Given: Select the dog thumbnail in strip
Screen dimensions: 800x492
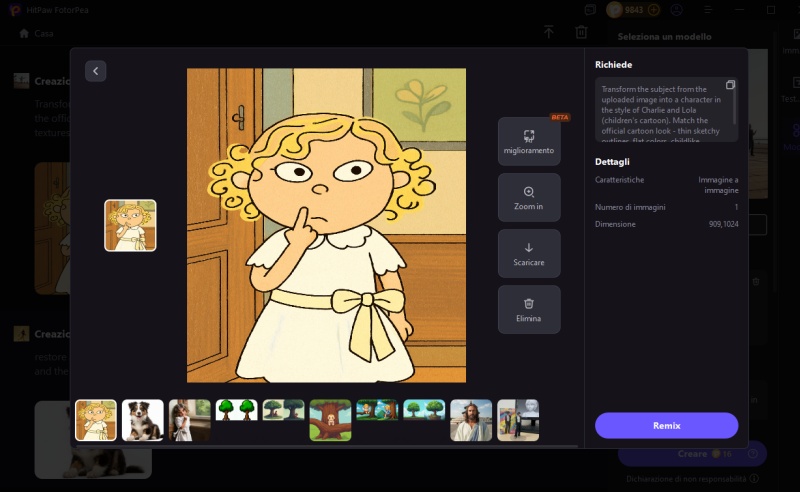Looking at the screenshot, I should 143,420.
